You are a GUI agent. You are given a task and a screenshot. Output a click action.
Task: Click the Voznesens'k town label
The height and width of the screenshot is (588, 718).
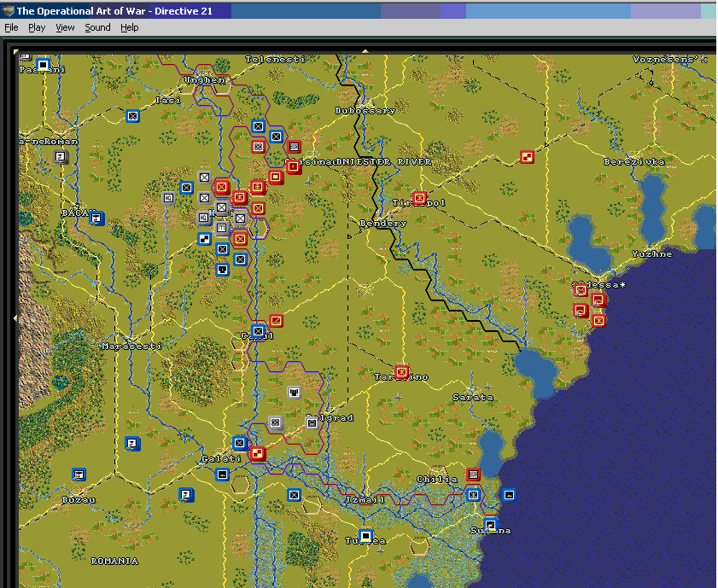click(670, 60)
